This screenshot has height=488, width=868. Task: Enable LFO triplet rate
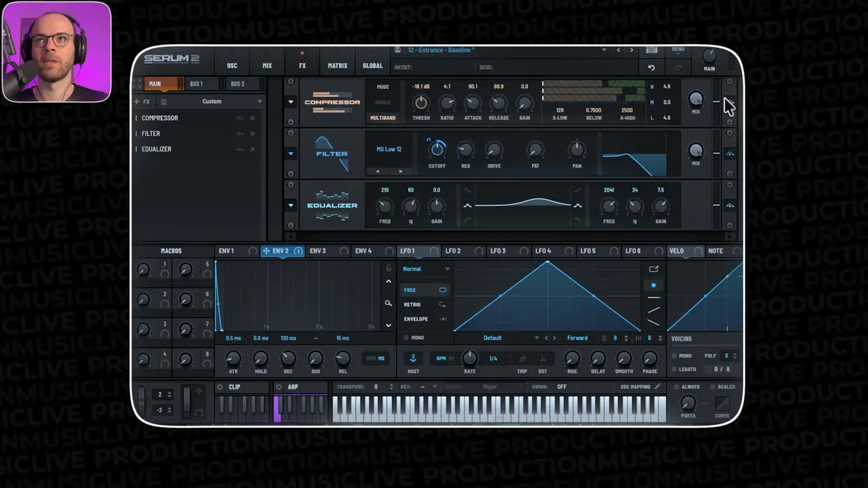(x=522, y=359)
